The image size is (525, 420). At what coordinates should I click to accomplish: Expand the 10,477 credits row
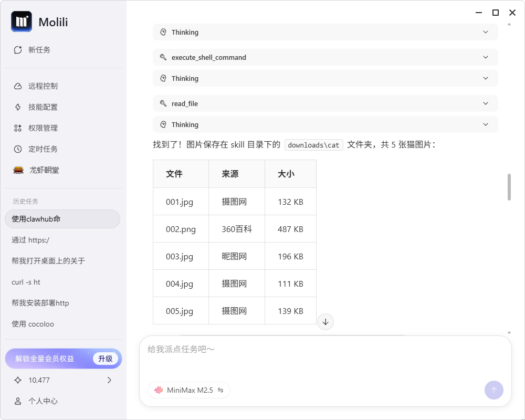[63, 380]
